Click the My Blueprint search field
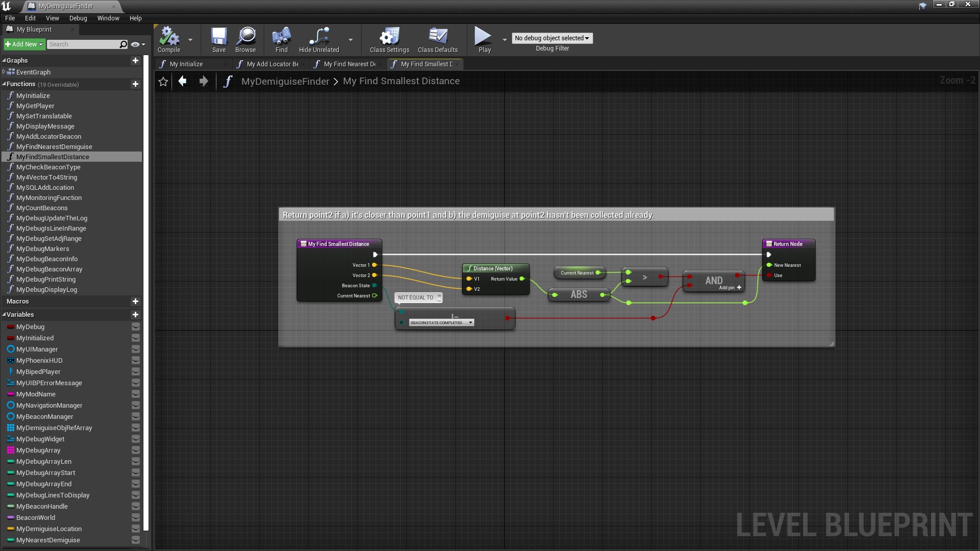This screenshot has height=551, width=980. pos(83,44)
